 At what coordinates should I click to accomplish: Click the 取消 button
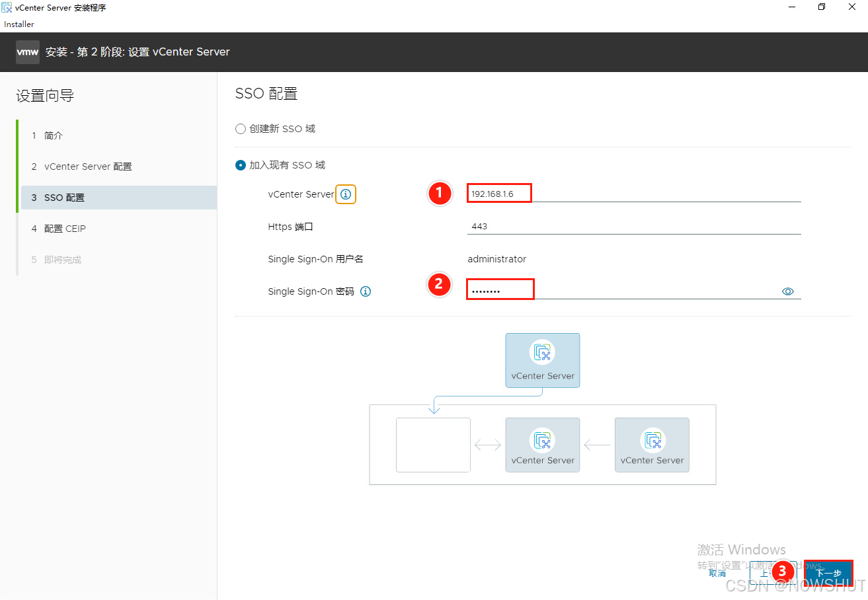[717, 573]
